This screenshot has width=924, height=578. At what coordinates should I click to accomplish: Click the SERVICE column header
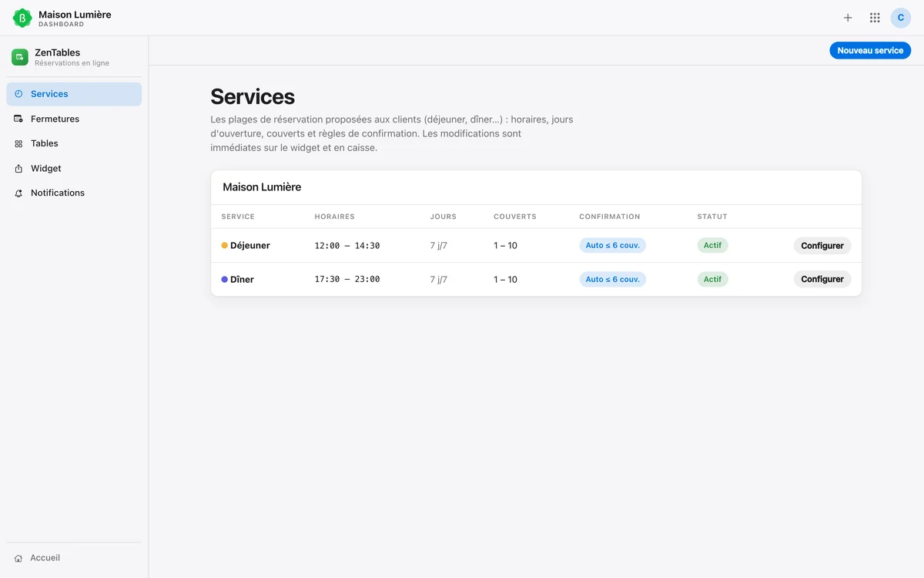(x=238, y=217)
